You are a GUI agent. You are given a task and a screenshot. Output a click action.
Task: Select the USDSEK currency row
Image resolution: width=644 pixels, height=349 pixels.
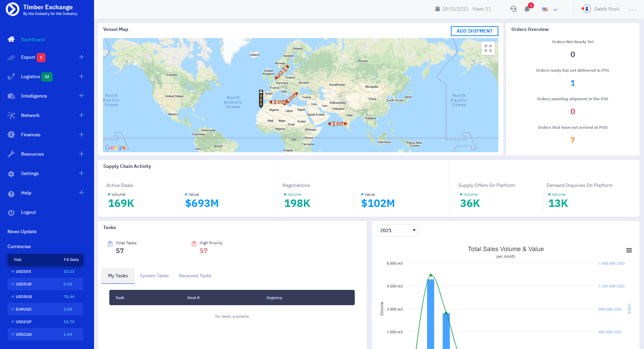click(x=45, y=272)
